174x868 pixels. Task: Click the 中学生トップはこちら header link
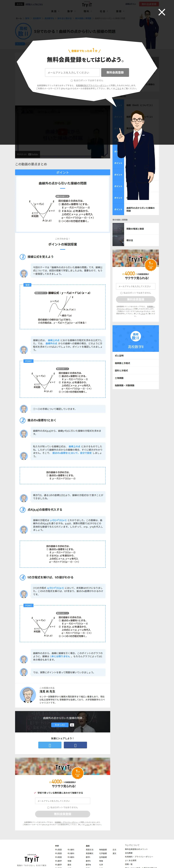pyautogui.click(x=34, y=4)
